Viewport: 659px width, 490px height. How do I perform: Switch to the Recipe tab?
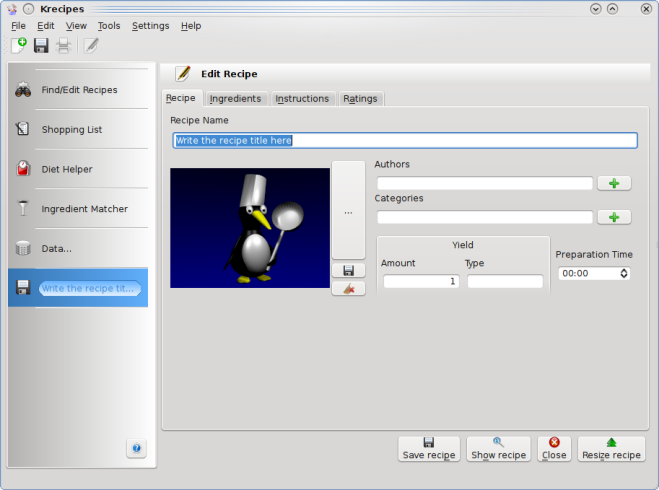pos(181,98)
